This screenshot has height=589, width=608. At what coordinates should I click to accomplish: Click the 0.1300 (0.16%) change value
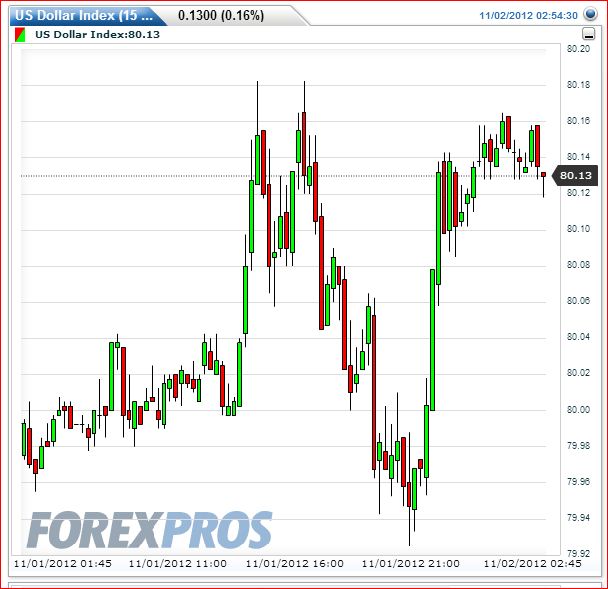221,16
